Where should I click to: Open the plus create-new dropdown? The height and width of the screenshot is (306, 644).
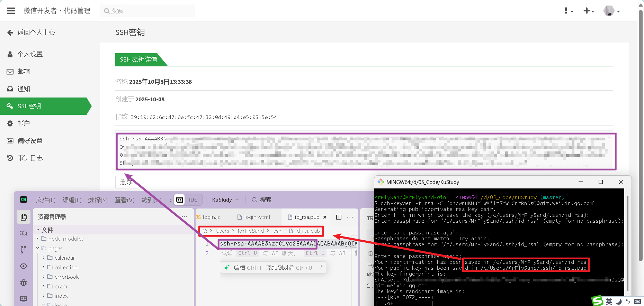[x=589, y=11]
